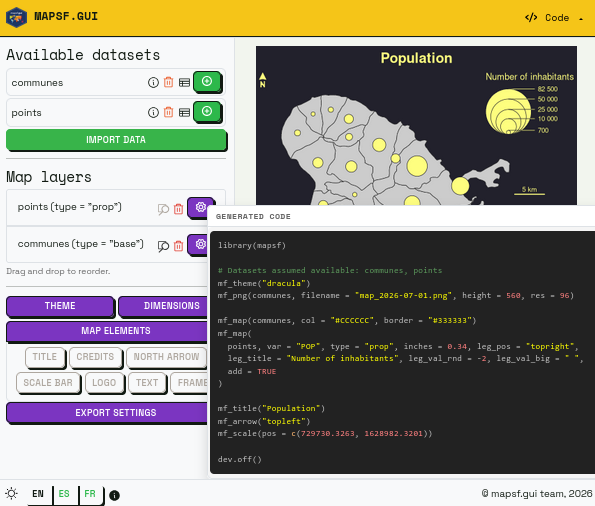Toggle the Logo map element
Viewport: 595px width, 506px height.
pyautogui.click(x=104, y=383)
